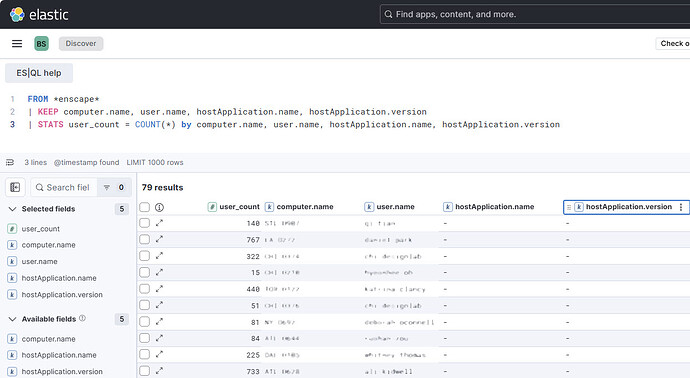Screen dimensions: 690x378
Task: Open the BS space avatar
Action: 41,44
